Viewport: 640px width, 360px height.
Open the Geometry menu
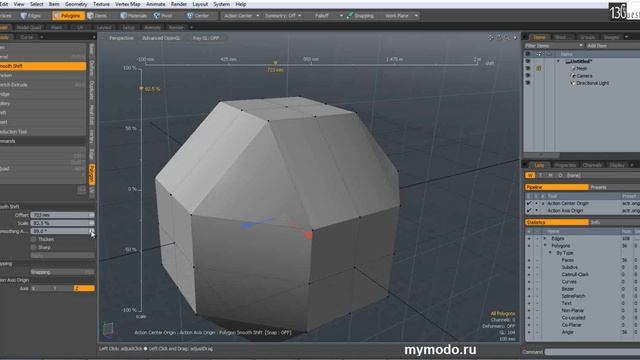tap(76, 4)
